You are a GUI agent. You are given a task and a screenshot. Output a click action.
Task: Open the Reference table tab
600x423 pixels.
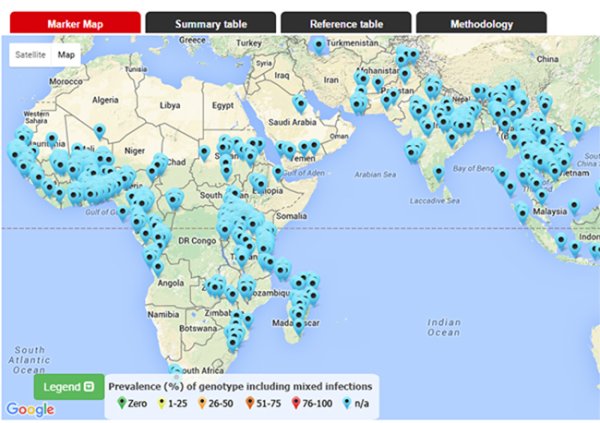tap(345, 23)
